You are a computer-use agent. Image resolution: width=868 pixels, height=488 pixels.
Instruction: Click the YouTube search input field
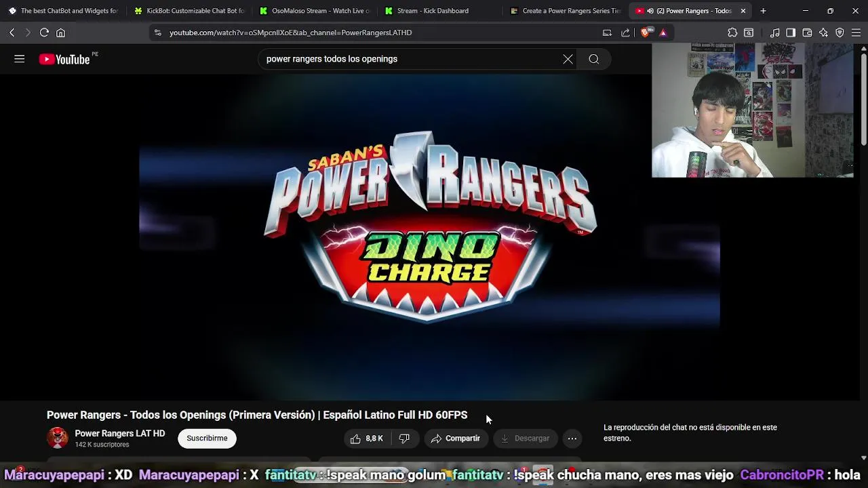coord(410,59)
